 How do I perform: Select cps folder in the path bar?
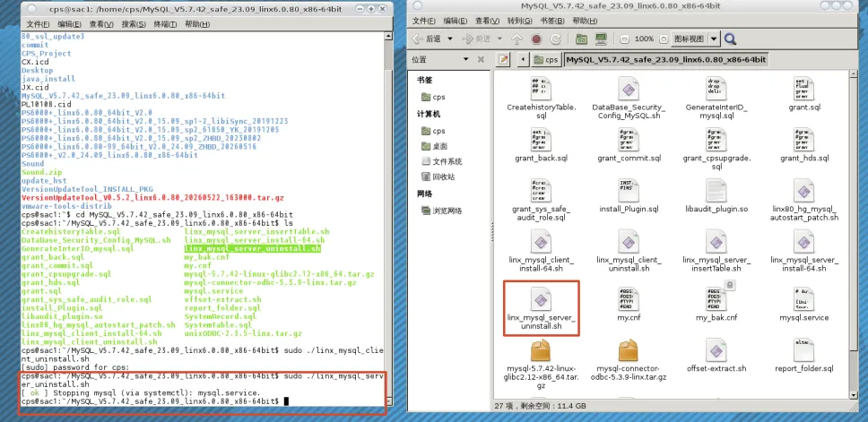(546, 59)
